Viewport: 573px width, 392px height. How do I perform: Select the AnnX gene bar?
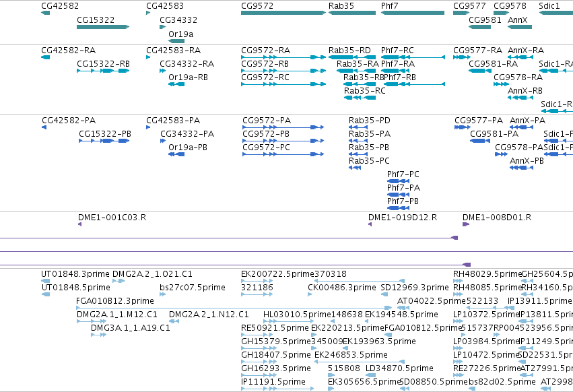point(520,27)
